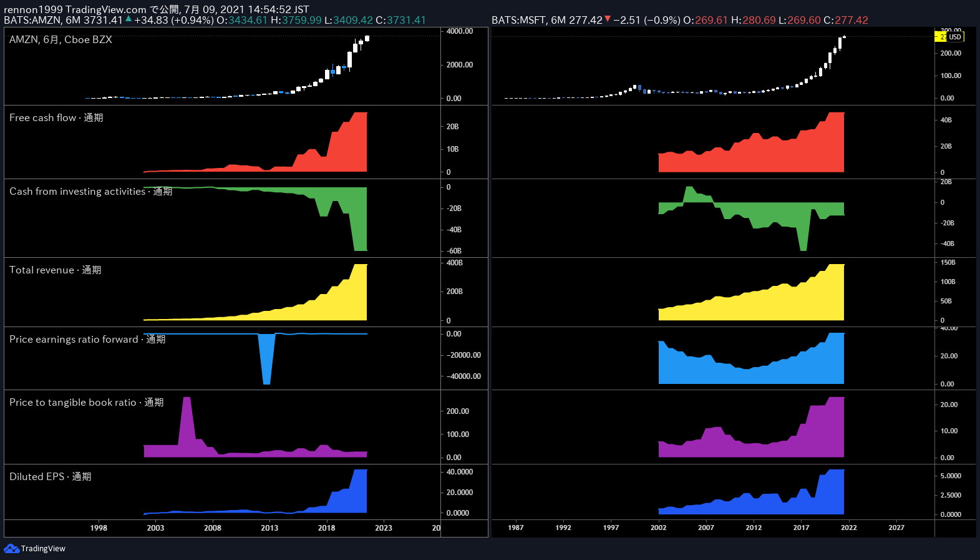
Task: Click the 2017 marker on MSFT time axis
Action: coord(801,528)
